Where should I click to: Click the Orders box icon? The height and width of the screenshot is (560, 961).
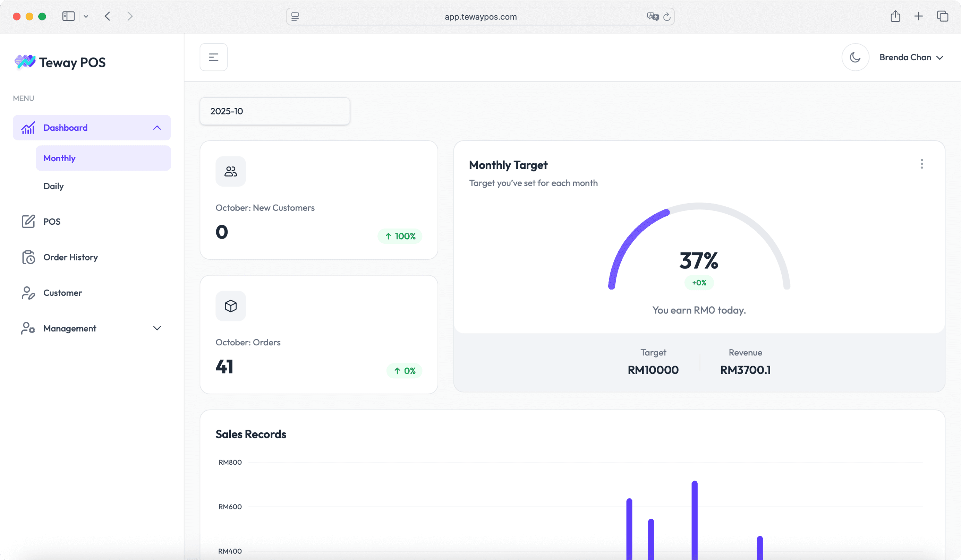click(230, 306)
